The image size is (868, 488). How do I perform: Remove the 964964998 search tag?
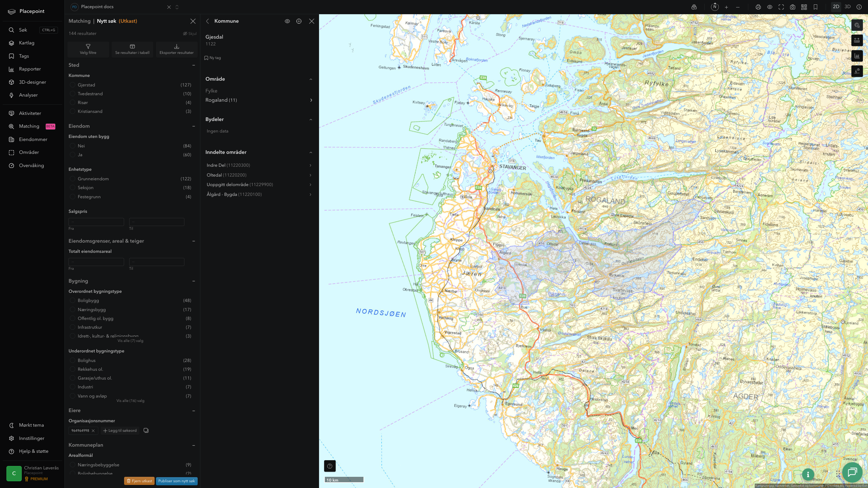[x=93, y=431]
